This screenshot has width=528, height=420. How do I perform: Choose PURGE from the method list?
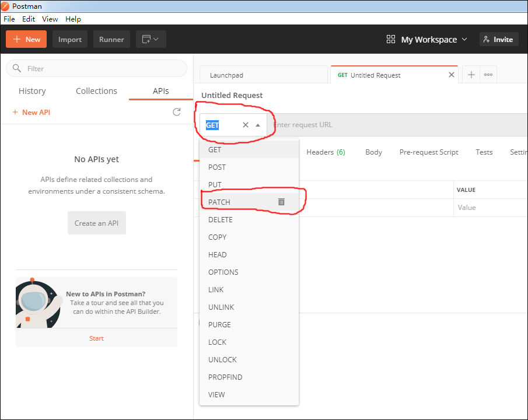(x=249, y=325)
